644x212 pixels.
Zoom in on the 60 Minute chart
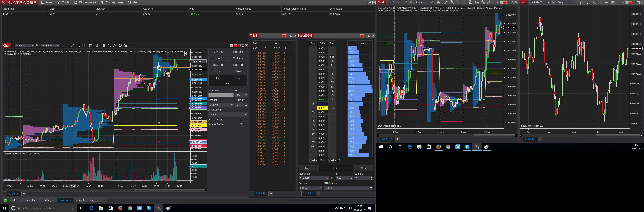click(x=452, y=2)
